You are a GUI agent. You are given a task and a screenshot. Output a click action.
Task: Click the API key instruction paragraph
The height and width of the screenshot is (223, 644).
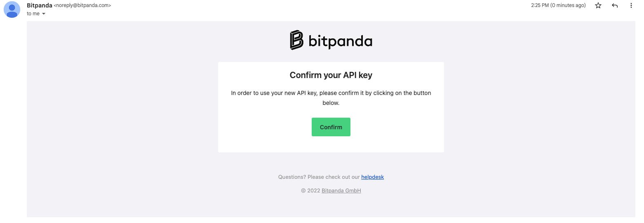pyautogui.click(x=331, y=93)
